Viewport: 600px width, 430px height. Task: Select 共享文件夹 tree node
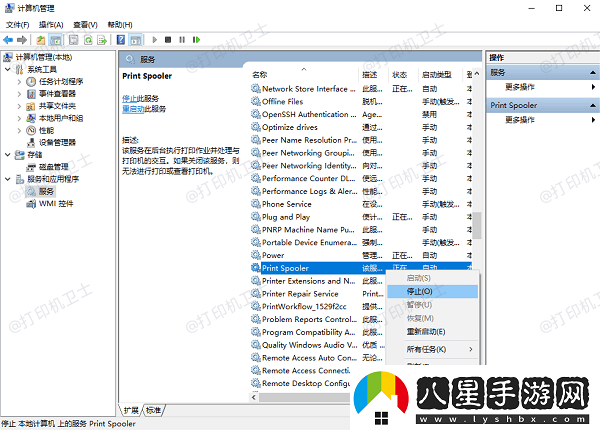[x=57, y=106]
